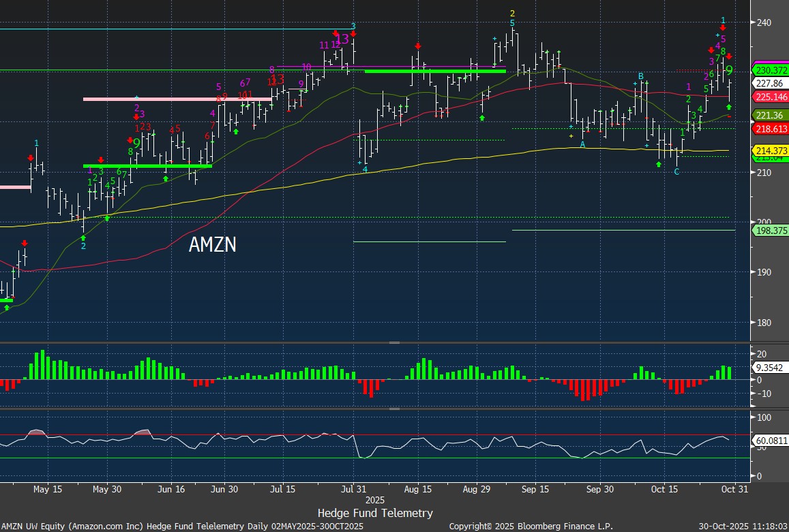The height and width of the screenshot is (532, 789).
Task: Click the AMZN ticker annotation on chart
Action: [x=212, y=245]
